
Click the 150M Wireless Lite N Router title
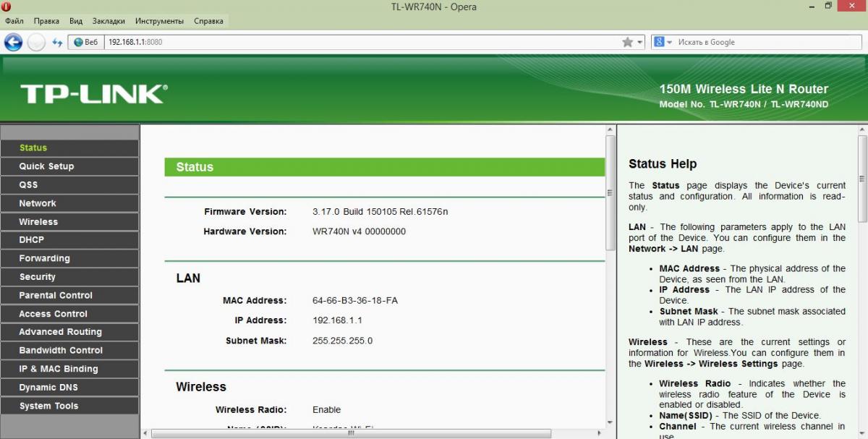pyautogui.click(x=744, y=89)
